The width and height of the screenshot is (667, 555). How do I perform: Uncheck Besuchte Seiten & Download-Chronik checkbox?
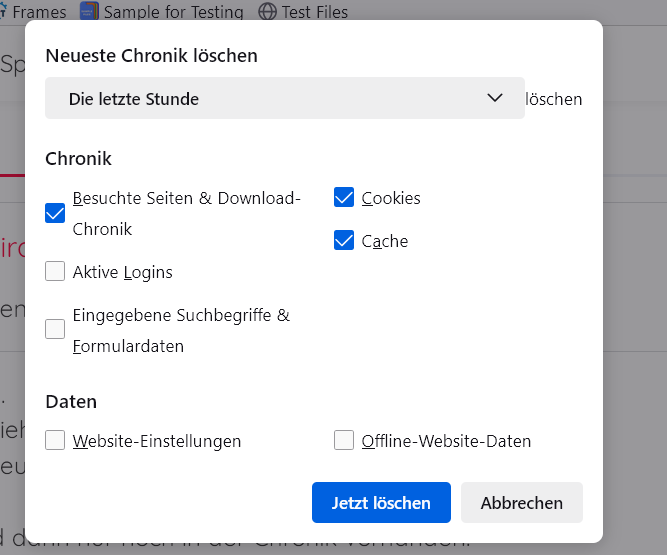56,213
